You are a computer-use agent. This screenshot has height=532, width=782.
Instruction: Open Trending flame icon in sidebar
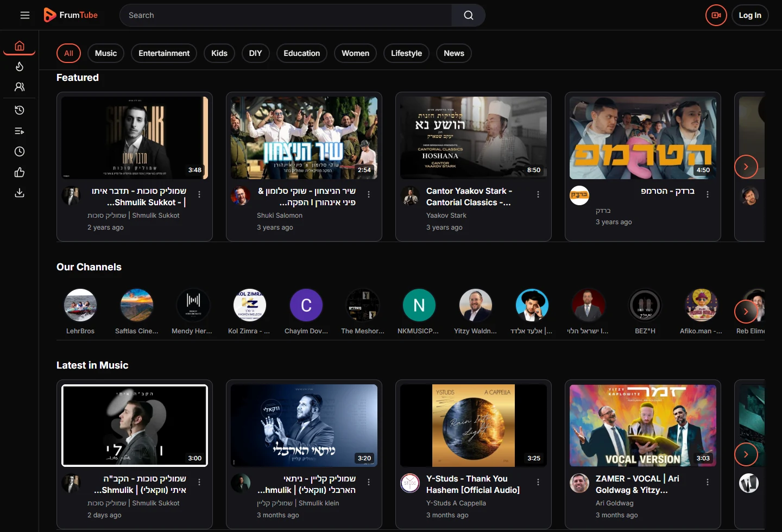tap(20, 66)
